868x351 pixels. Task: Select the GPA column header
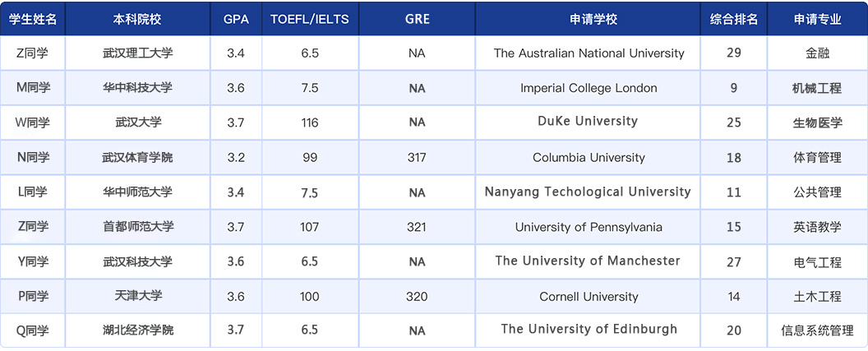click(236, 19)
